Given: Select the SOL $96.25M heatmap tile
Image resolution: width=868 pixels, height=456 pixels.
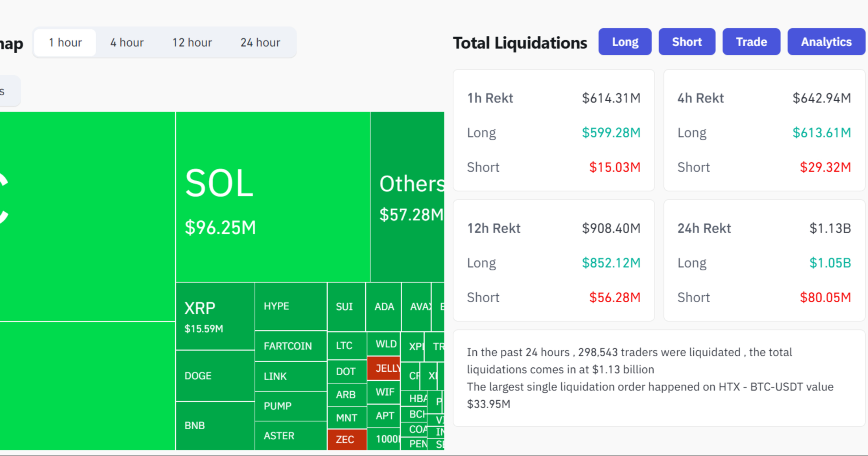Looking at the screenshot, I should (273, 197).
